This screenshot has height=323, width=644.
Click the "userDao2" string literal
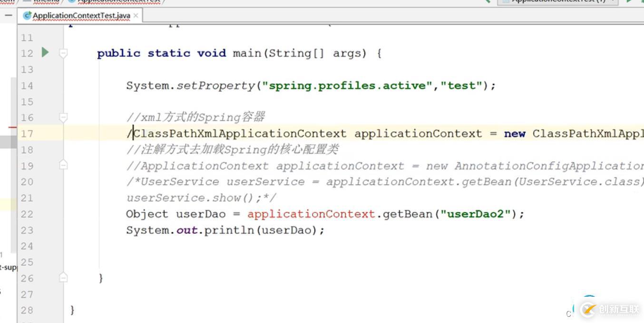point(476,214)
